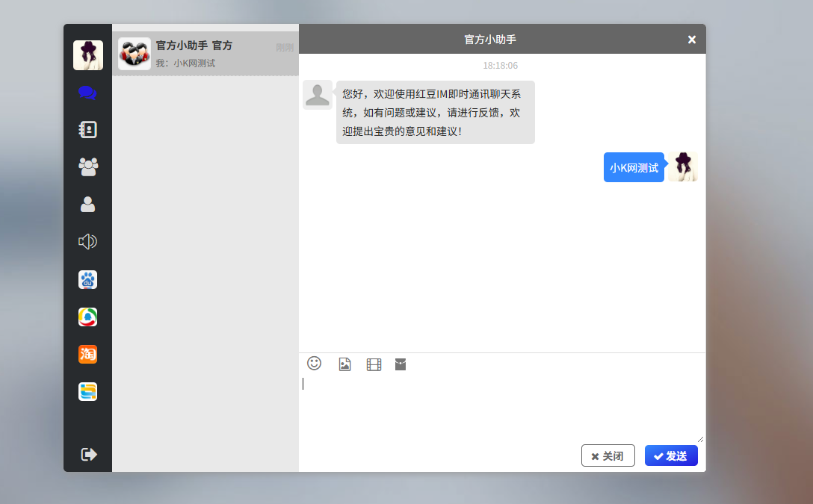Select the 官方小助手 conversation in the list
This screenshot has height=504, width=813.
(x=205, y=54)
